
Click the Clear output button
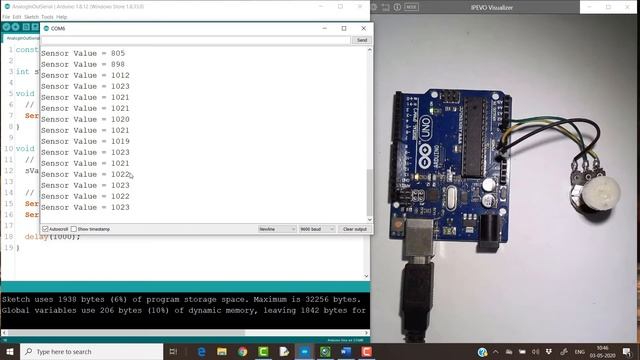(x=355, y=229)
